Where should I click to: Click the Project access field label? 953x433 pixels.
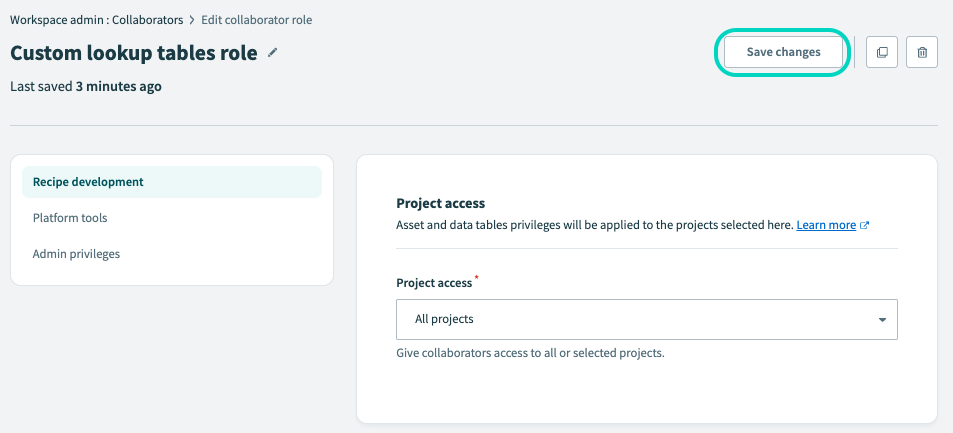pyautogui.click(x=434, y=283)
